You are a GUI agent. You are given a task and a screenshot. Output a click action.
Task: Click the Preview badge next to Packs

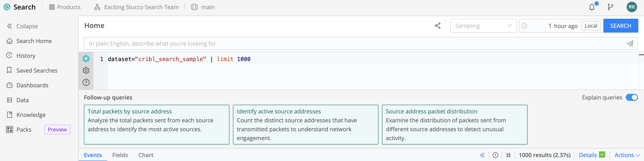(57, 129)
